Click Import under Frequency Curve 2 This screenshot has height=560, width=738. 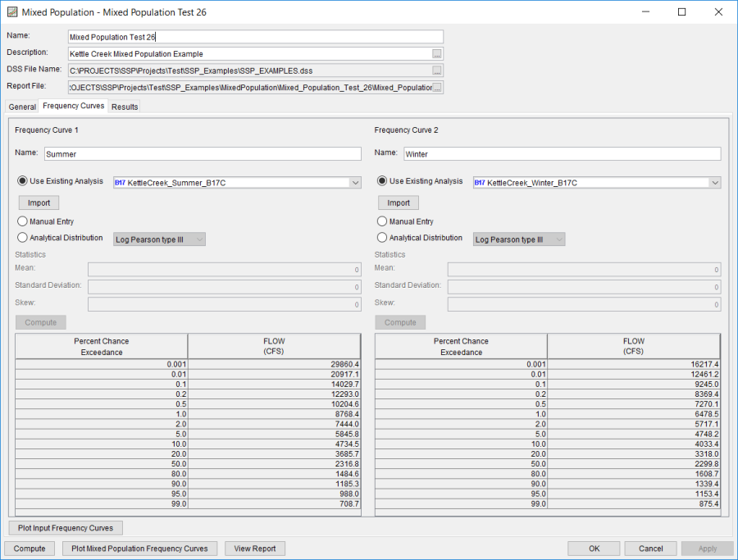point(399,203)
